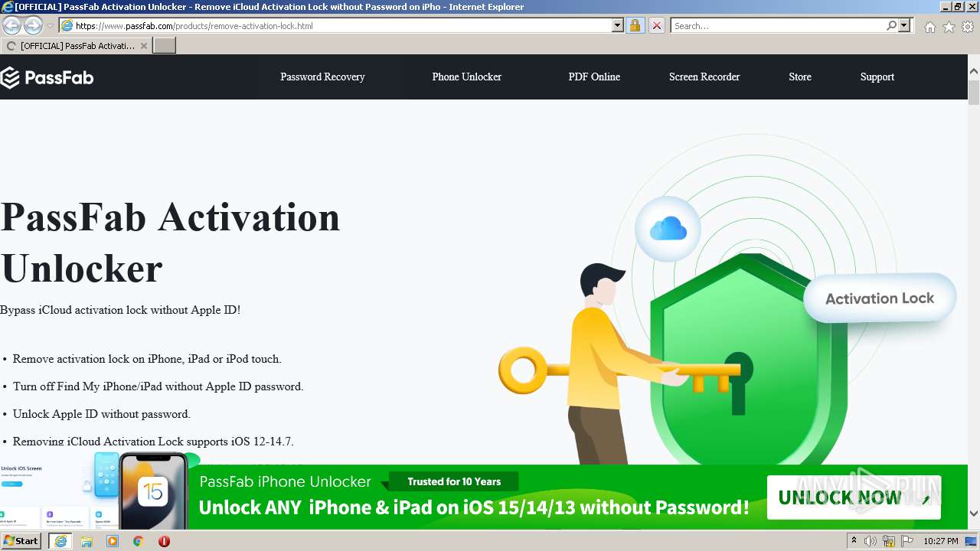
Task: Click the Activation Lock label in illustration
Action: tap(880, 298)
